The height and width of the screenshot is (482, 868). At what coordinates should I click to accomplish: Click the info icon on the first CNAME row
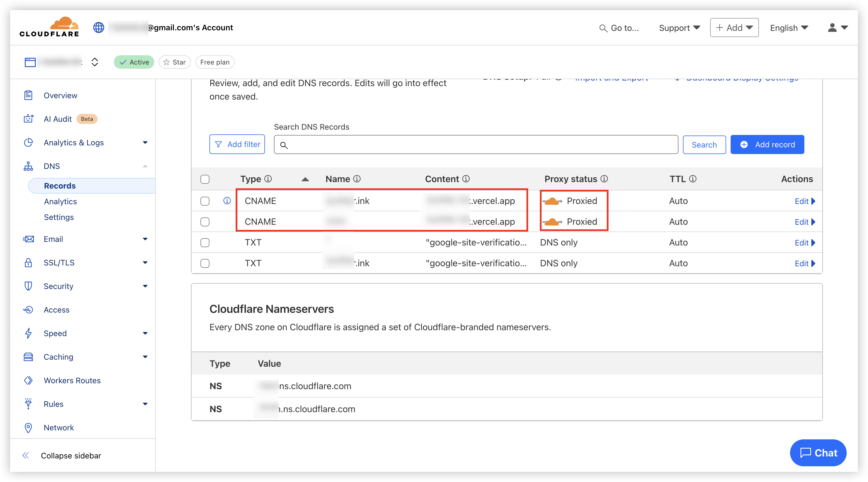coord(227,201)
